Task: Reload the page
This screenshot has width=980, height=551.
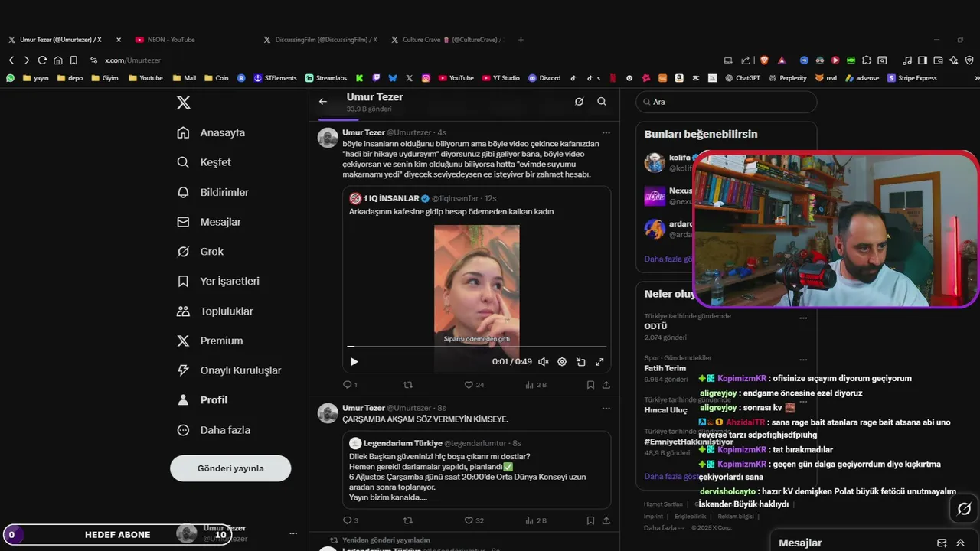Action: tap(42, 60)
